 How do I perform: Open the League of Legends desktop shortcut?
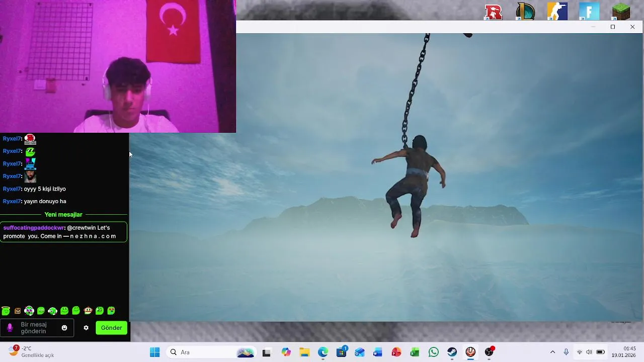click(525, 12)
